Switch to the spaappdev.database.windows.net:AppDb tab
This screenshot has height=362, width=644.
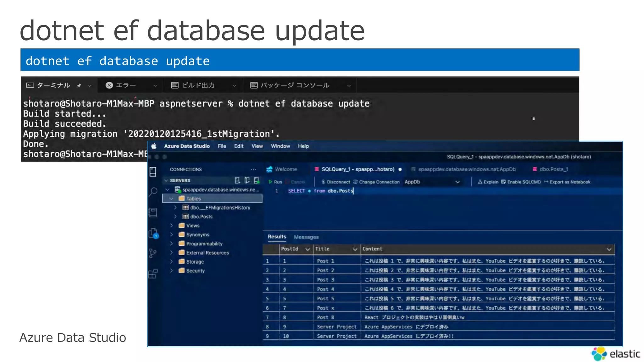click(x=464, y=169)
